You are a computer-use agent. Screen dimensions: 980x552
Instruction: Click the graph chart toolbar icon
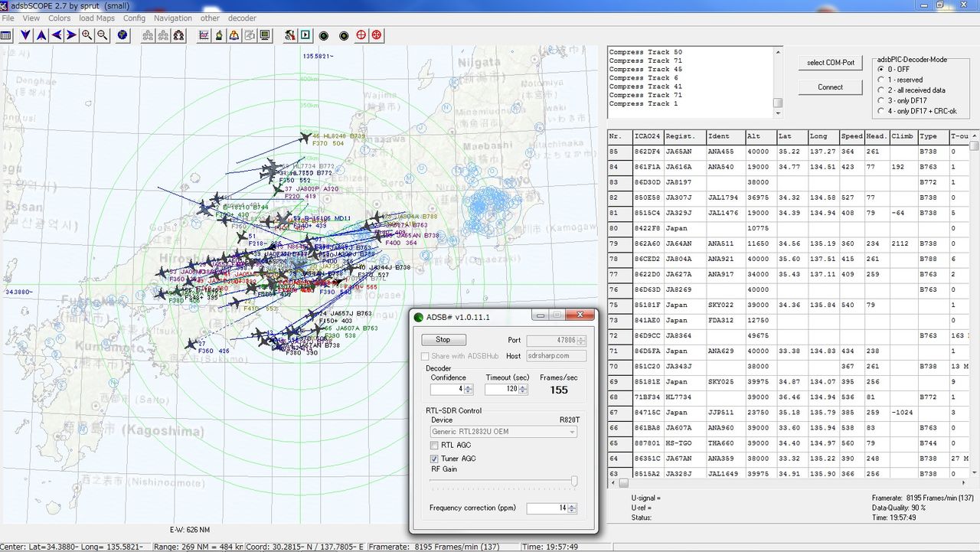204,35
